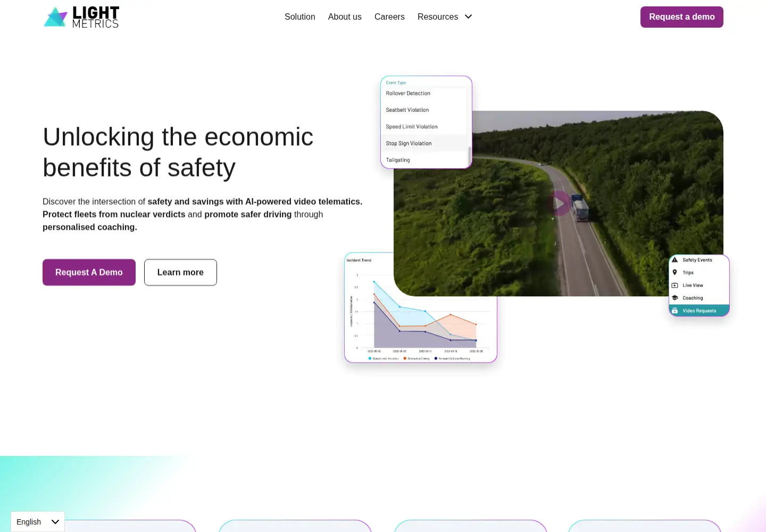Select Trips text in side panel
This screenshot has height=532, width=766.
[x=688, y=273]
